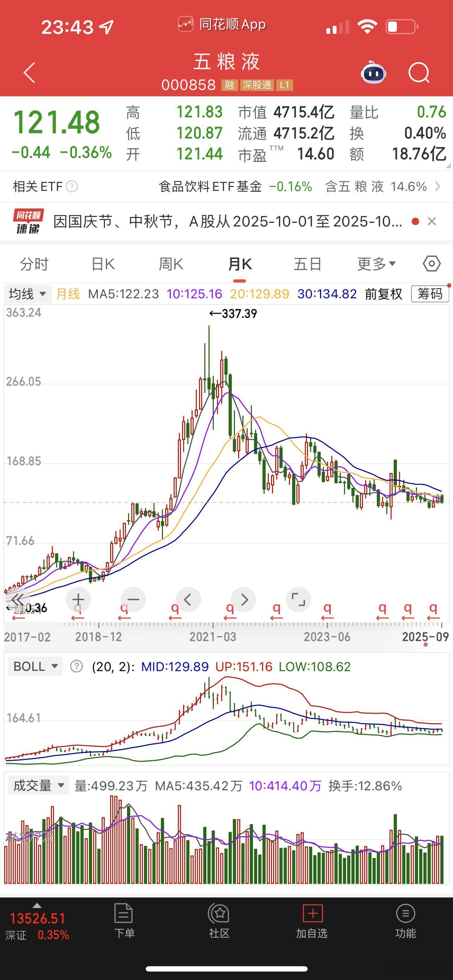This screenshot has width=453, height=980.
Task: Open the holiday notice headline
Action: [228, 221]
